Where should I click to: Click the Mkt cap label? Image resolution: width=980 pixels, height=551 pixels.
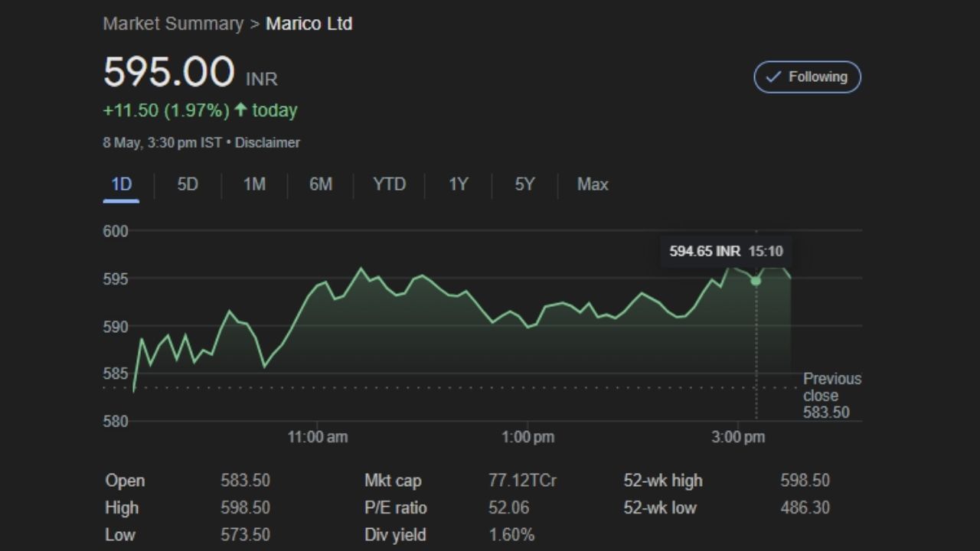pyautogui.click(x=393, y=481)
